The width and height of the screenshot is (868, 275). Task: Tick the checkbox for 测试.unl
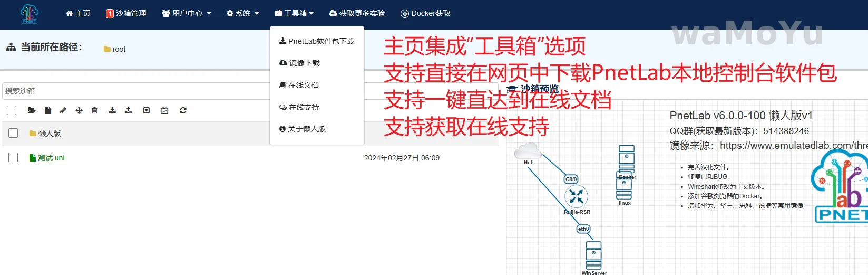pyautogui.click(x=13, y=158)
